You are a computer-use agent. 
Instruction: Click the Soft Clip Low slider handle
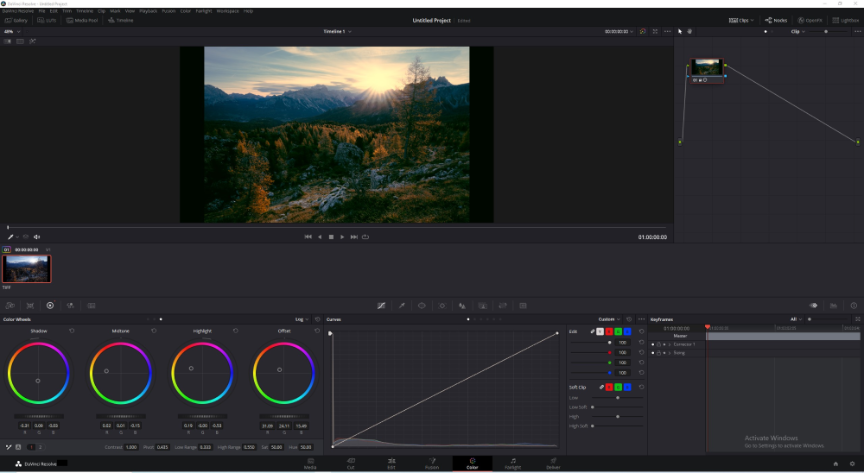[x=618, y=397]
